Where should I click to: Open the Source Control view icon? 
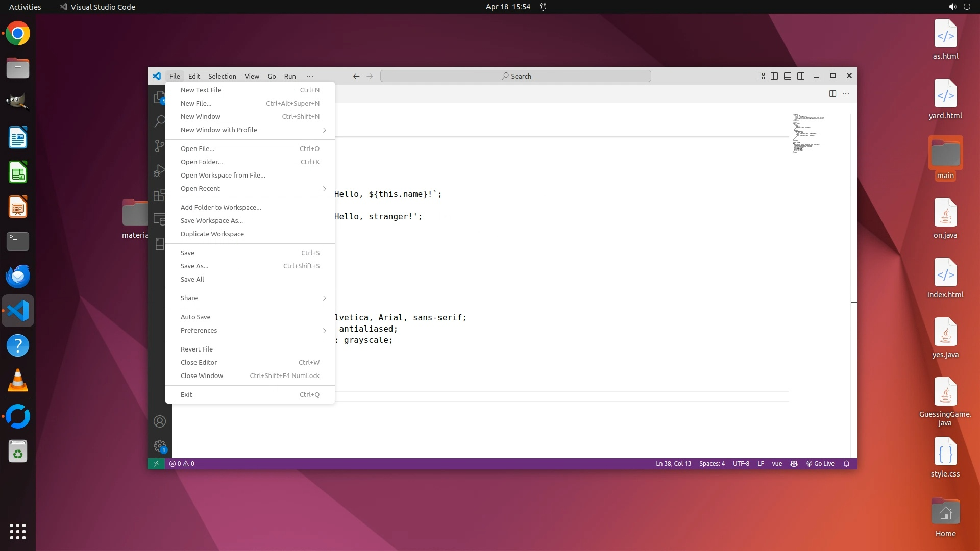click(x=159, y=146)
